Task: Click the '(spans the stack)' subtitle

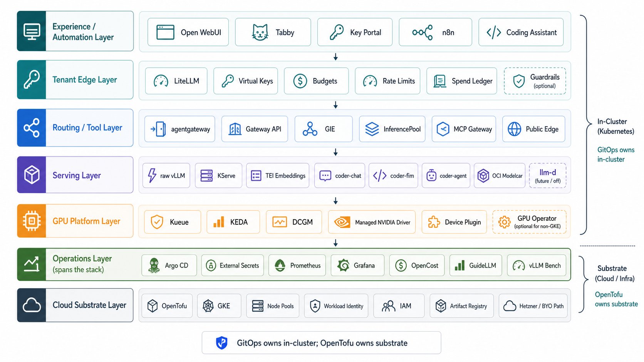Action: click(78, 270)
